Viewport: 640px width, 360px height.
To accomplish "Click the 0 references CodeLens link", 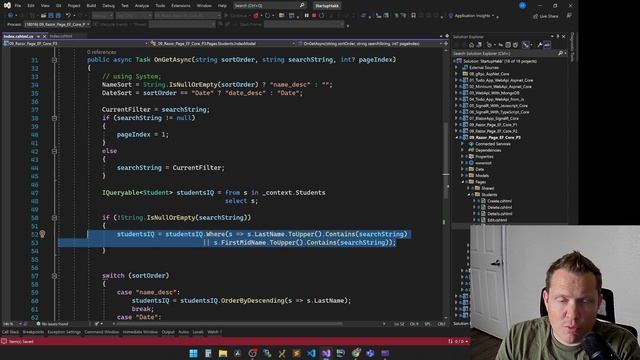I will click(x=102, y=52).
